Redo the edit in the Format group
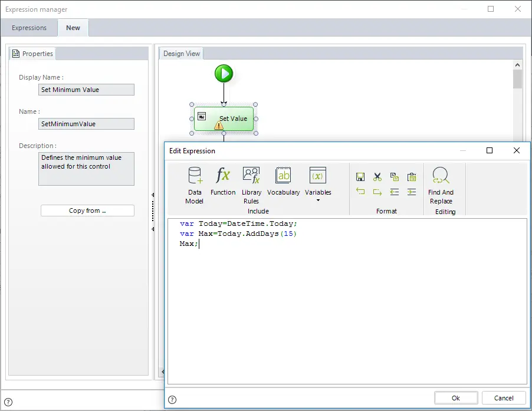The width and height of the screenshot is (532, 411). point(377,192)
